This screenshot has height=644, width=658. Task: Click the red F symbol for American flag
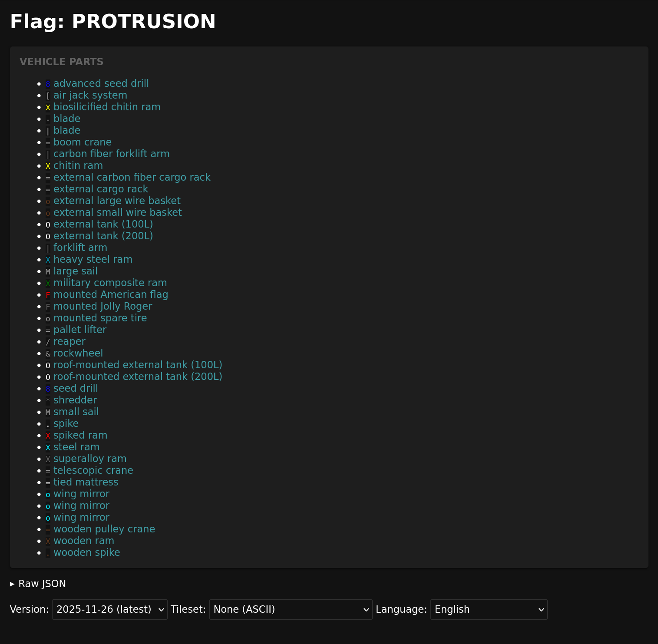tap(48, 295)
